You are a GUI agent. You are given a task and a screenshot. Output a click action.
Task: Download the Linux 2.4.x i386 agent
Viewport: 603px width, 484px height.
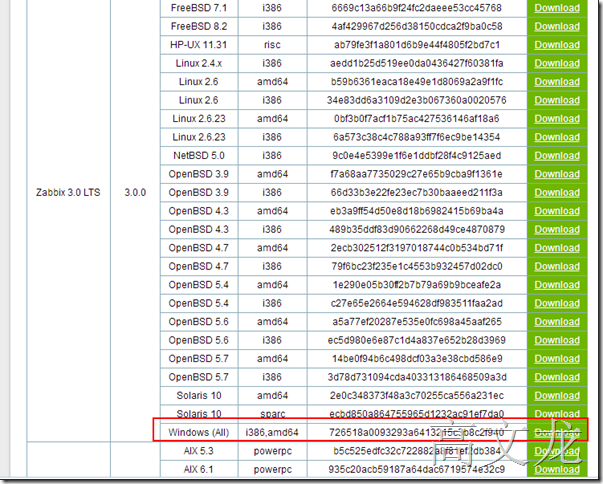tap(557, 63)
